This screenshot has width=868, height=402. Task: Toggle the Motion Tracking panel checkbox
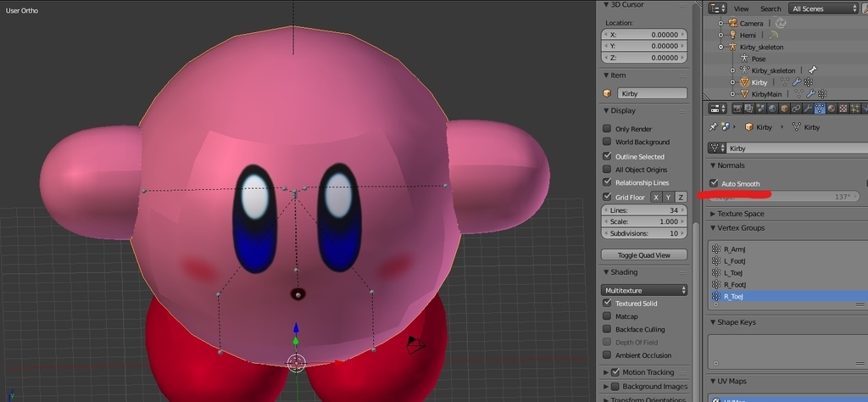point(615,372)
